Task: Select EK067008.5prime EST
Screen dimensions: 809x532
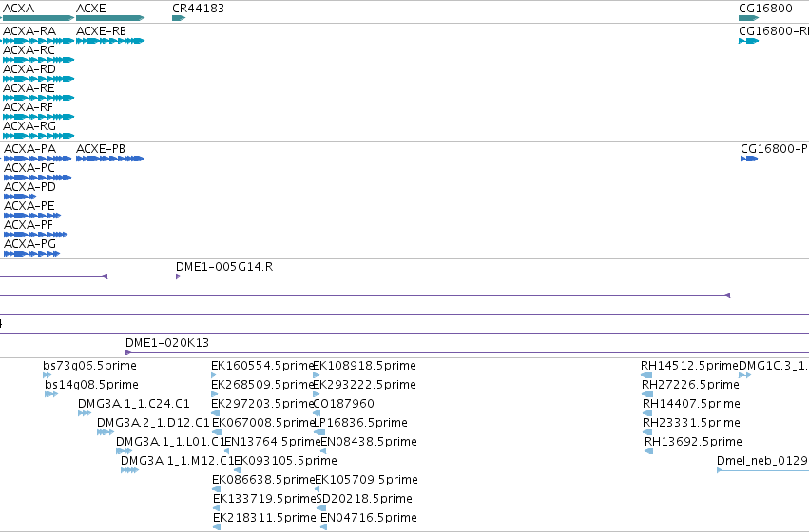Action: pyautogui.click(x=217, y=432)
